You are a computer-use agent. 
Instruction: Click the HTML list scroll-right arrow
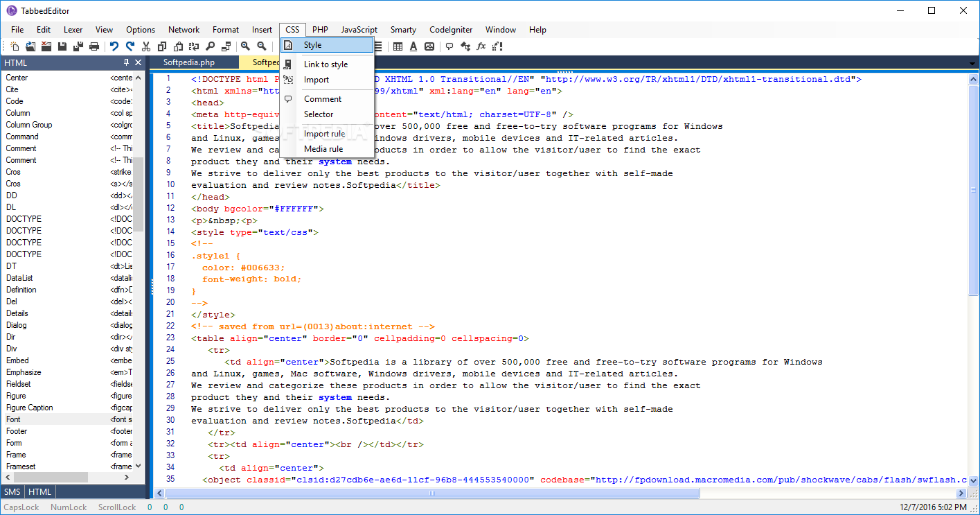pyautogui.click(x=127, y=478)
